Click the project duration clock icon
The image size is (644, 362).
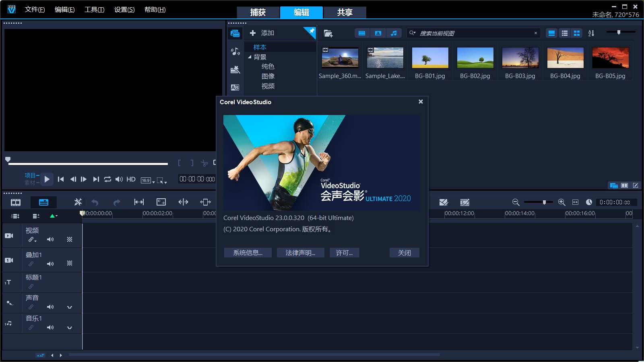(x=589, y=202)
